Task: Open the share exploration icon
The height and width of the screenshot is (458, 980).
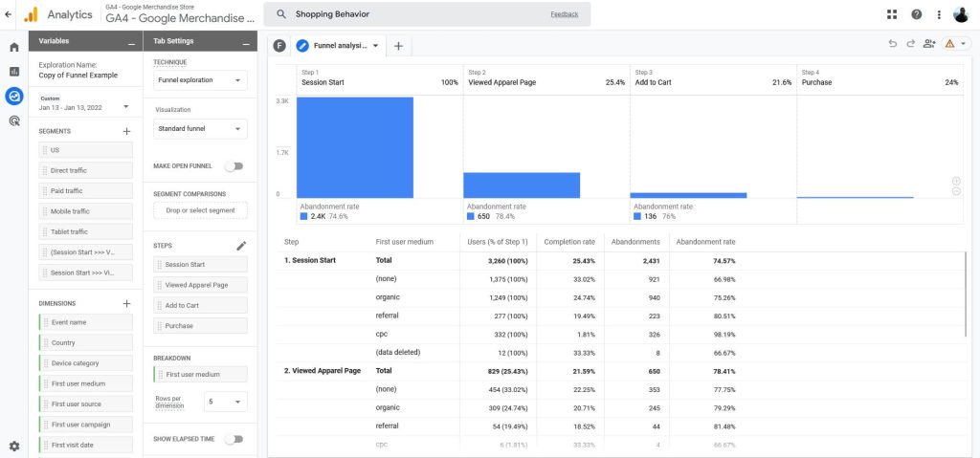Action: pyautogui.click(x=929, y=44)
